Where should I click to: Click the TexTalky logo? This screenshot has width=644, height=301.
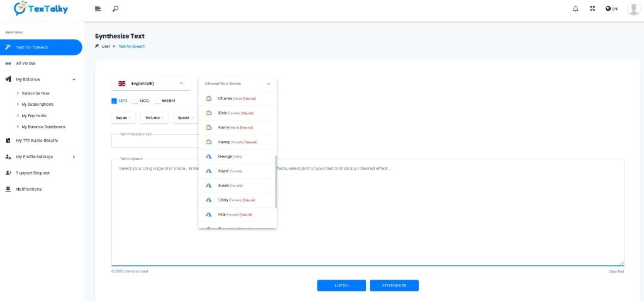point(41,8)
